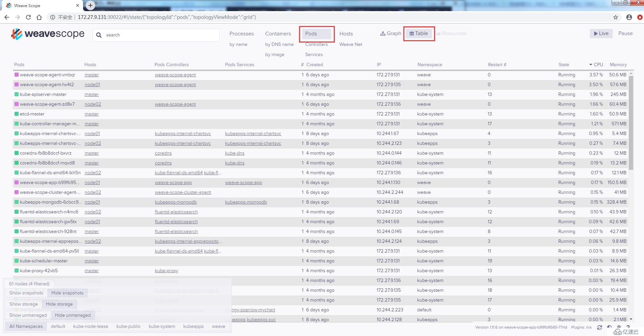644x336 pixels.
Task: Sort table by State column
Action: point(564,64)
